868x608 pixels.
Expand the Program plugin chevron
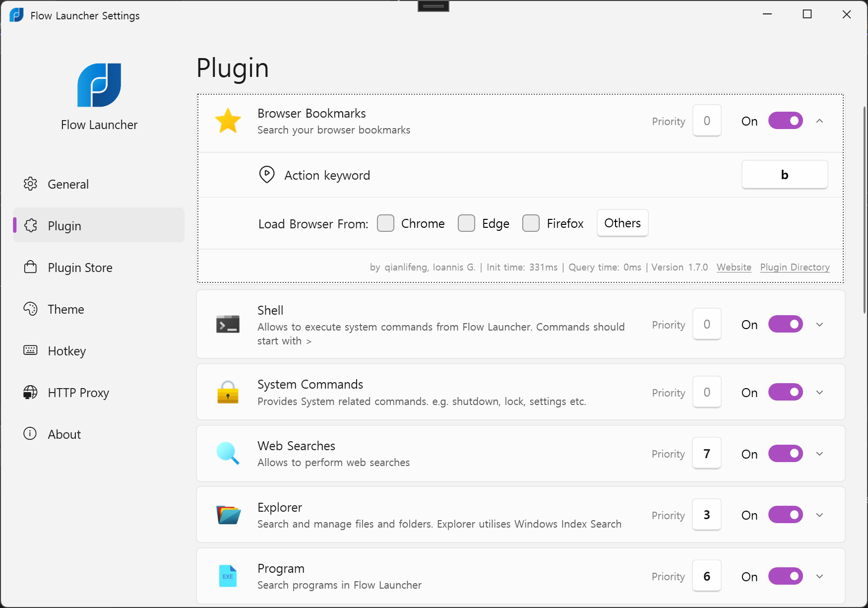point(819,576)
